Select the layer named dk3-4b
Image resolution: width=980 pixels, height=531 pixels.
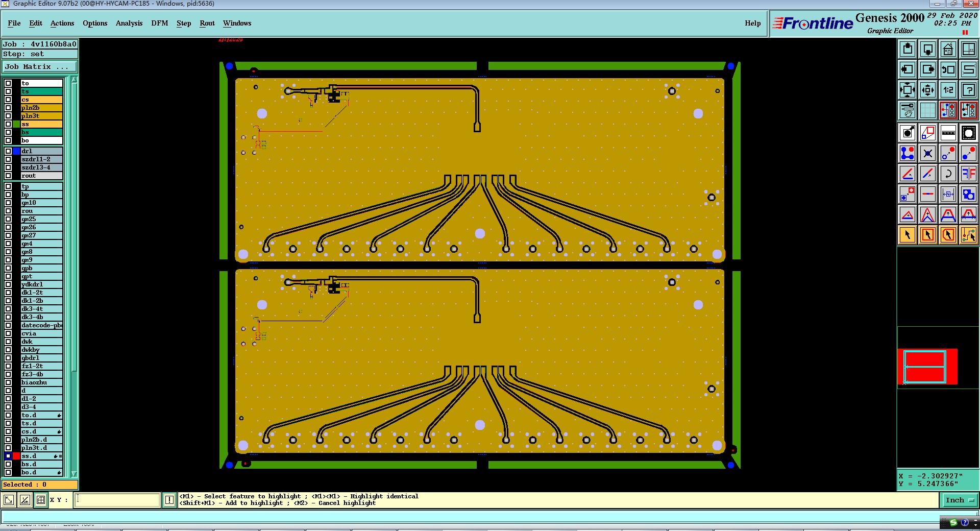(41, 317)
